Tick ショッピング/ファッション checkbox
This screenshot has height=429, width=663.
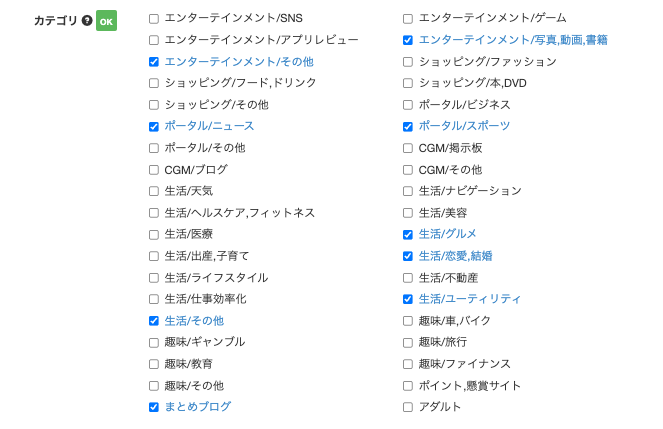tap(408, 62)
